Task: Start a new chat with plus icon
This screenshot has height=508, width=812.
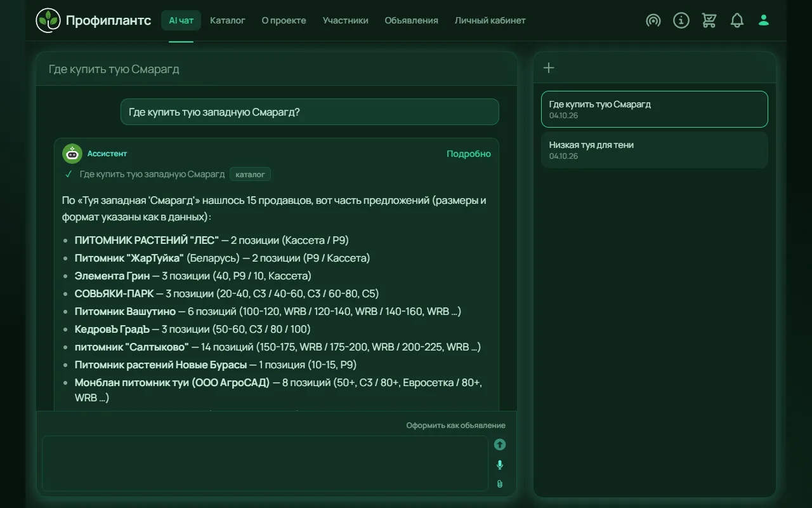Action: tap(549, 68)
